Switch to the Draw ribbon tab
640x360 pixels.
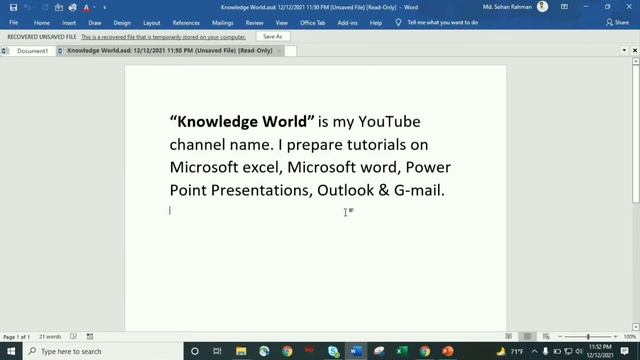(95, 23)
